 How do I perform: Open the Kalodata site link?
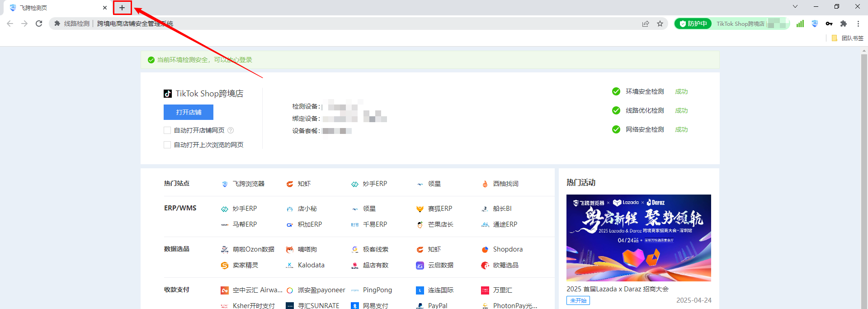311,265
